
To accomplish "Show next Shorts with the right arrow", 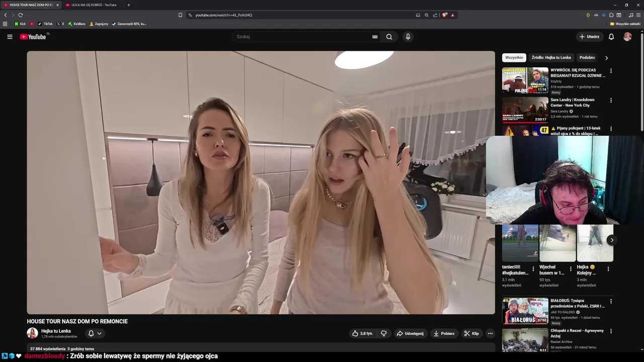I will (x=612, y=240).
